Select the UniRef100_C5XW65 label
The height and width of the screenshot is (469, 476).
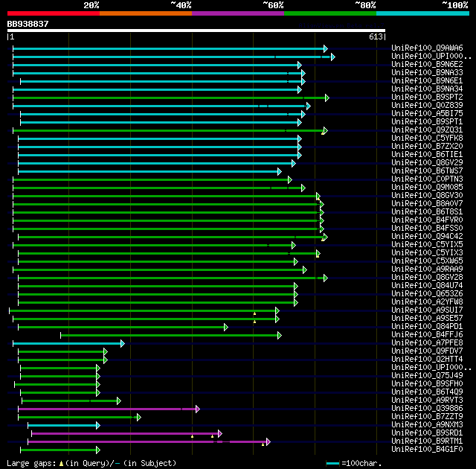tap(427, 261)
